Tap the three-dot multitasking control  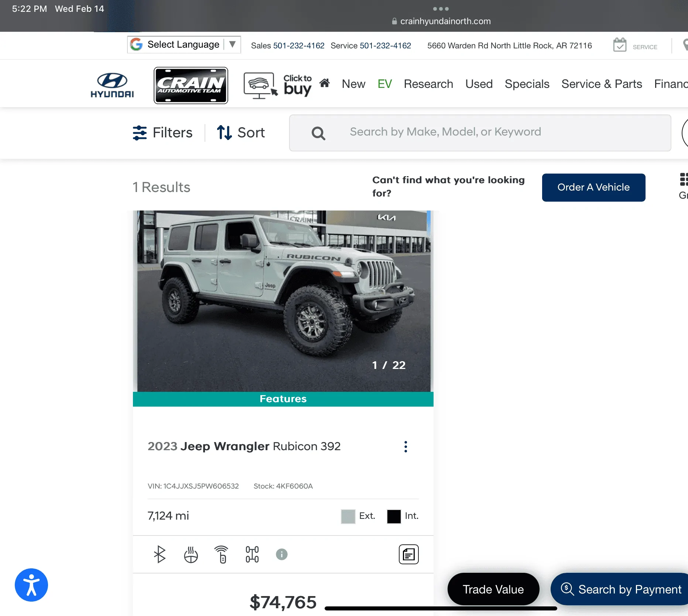[x=441, y=9]
